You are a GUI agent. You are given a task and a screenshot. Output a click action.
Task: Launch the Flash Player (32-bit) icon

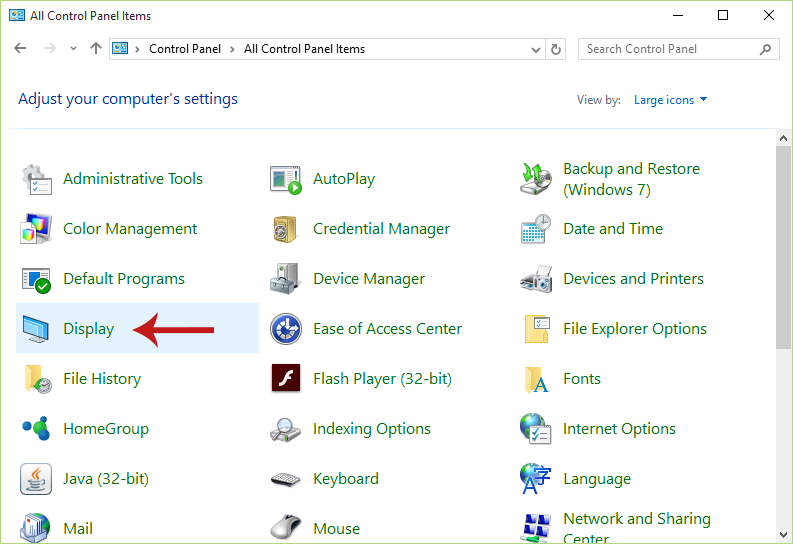pyautogui.click(x=285, y=378)
